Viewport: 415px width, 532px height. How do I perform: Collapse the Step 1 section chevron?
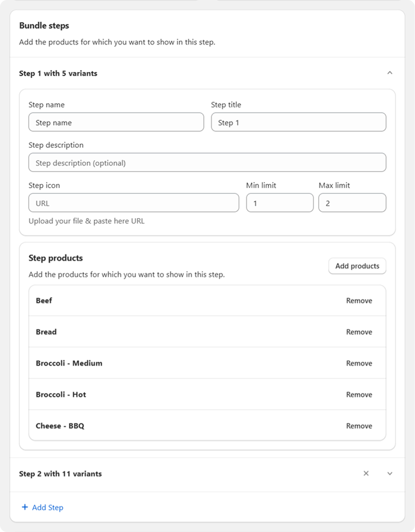389,73
